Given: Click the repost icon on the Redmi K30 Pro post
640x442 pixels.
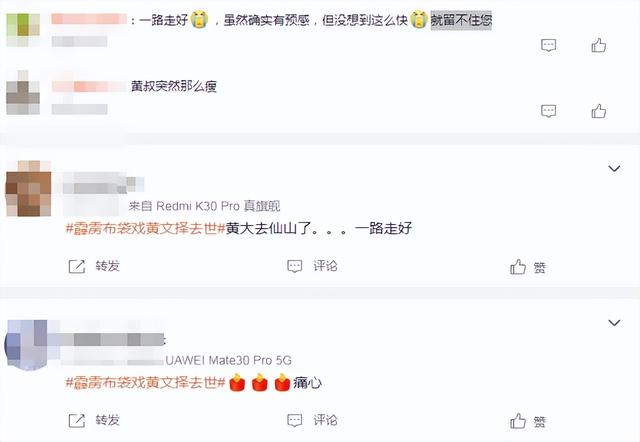Looking at the screenshot, I should tap(77, 266).
